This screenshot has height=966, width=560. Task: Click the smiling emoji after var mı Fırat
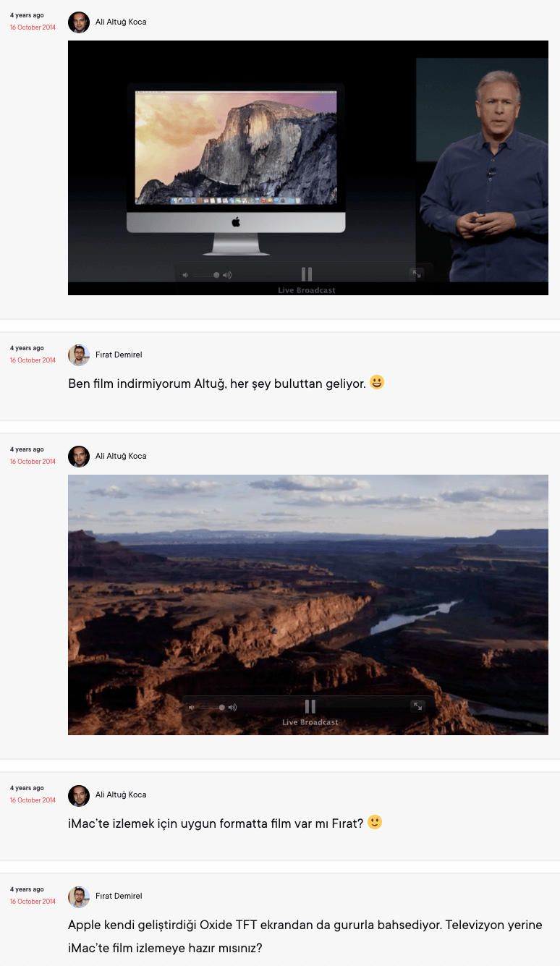pyautogui.click(x=375, y=822)
